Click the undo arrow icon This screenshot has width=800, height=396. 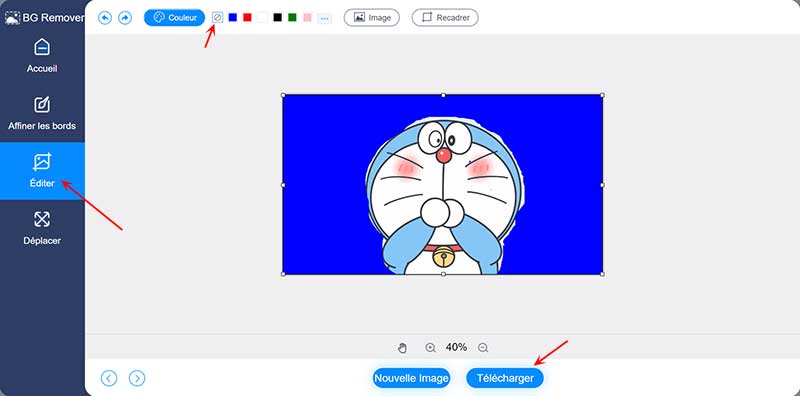click(x=105, y=18)
